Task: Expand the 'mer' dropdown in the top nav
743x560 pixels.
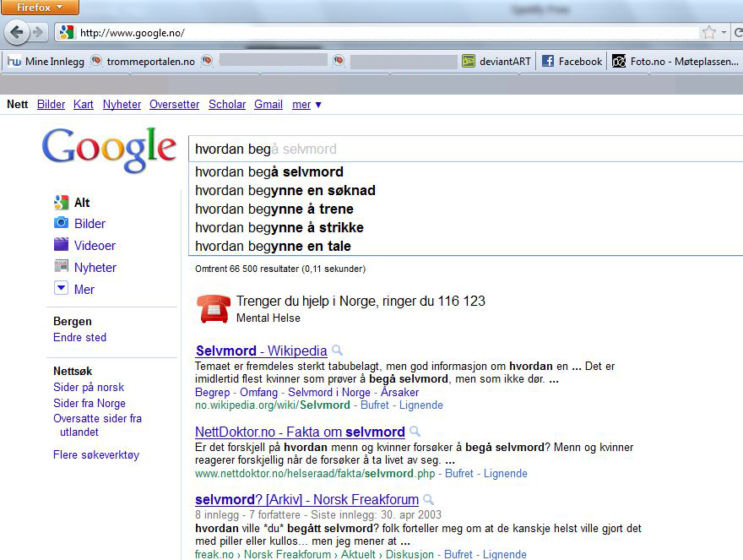Action: (x=306, y=105)
